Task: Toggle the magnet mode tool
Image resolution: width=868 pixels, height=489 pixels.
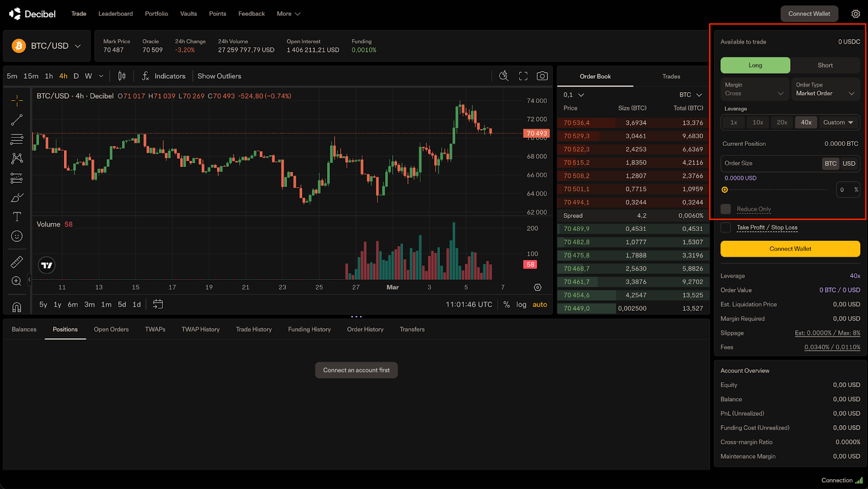Action: (17, 307)
